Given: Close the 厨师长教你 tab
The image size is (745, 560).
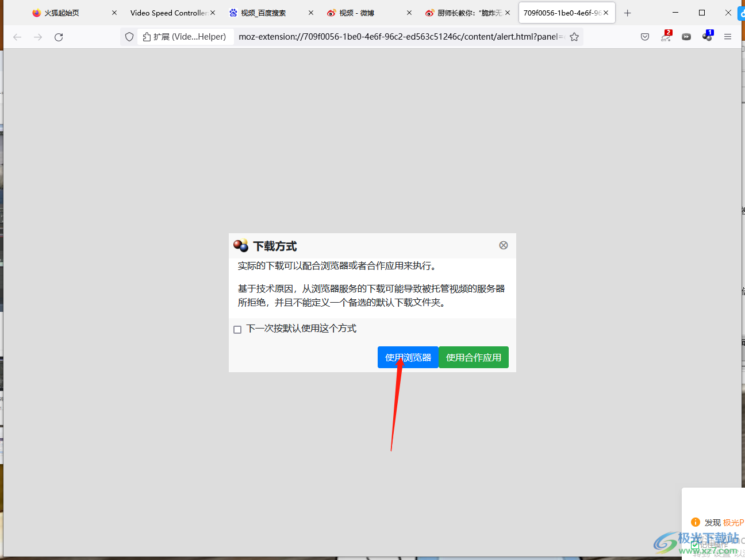Looking at the screenshot, I should (508, 13).
